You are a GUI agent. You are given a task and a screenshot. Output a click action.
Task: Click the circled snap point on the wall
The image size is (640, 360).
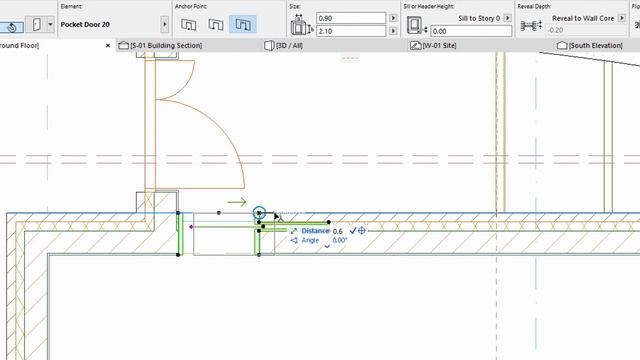[259, 213]
